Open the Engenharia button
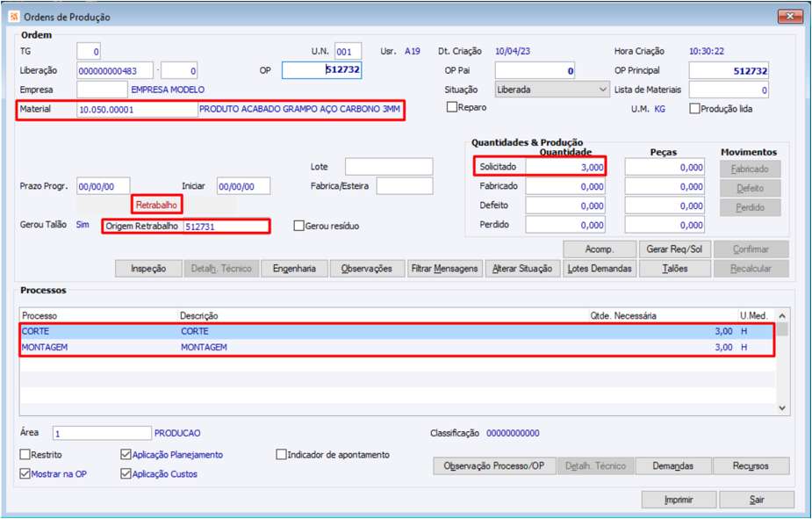The width and height of the screenshot is (812, 519). coord(294,269)
